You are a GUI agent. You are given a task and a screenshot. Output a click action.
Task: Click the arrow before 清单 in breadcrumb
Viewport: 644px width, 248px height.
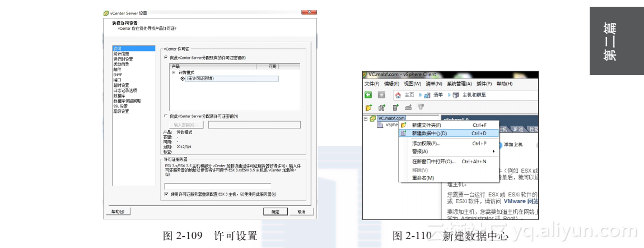click(420, 95)
